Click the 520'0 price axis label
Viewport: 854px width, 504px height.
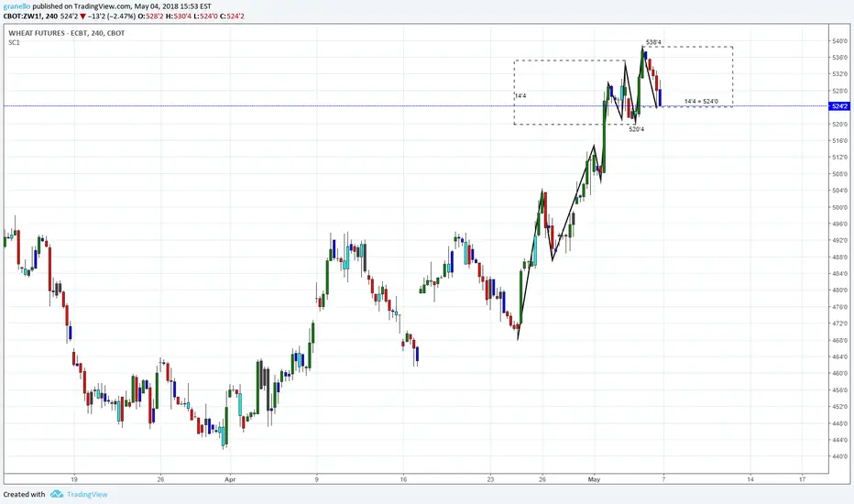[x=839, y=124]
